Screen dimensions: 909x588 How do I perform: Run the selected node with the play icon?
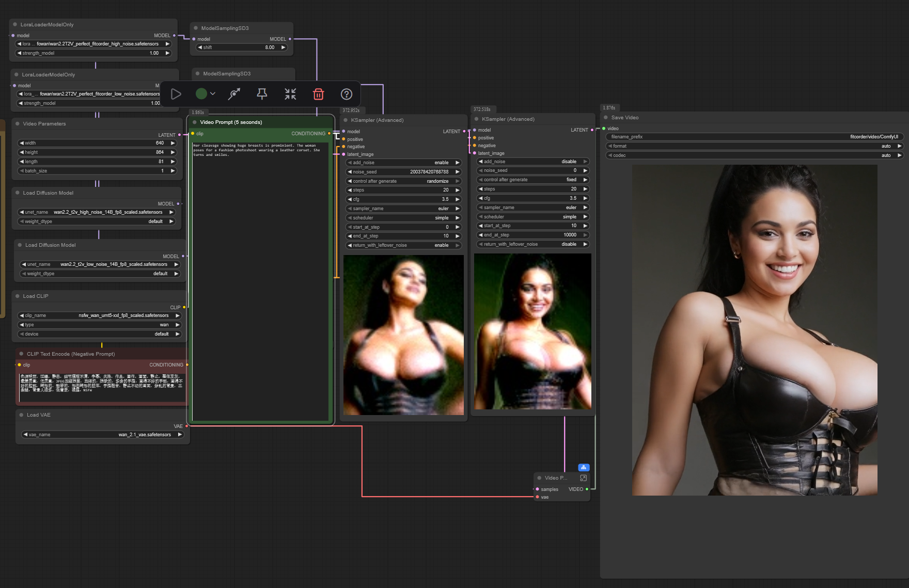click(x=176, y=94)
